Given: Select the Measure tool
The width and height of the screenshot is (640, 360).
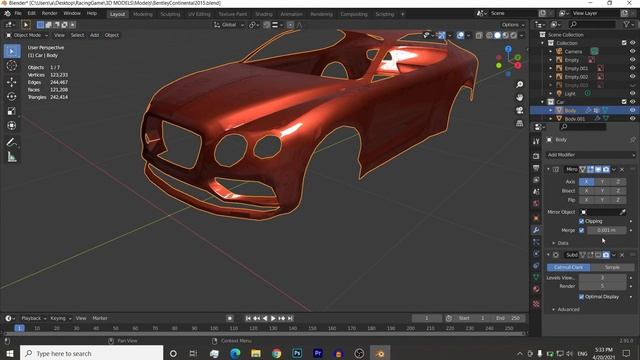Looking at the screenshot, I should [x=11, y=157].
